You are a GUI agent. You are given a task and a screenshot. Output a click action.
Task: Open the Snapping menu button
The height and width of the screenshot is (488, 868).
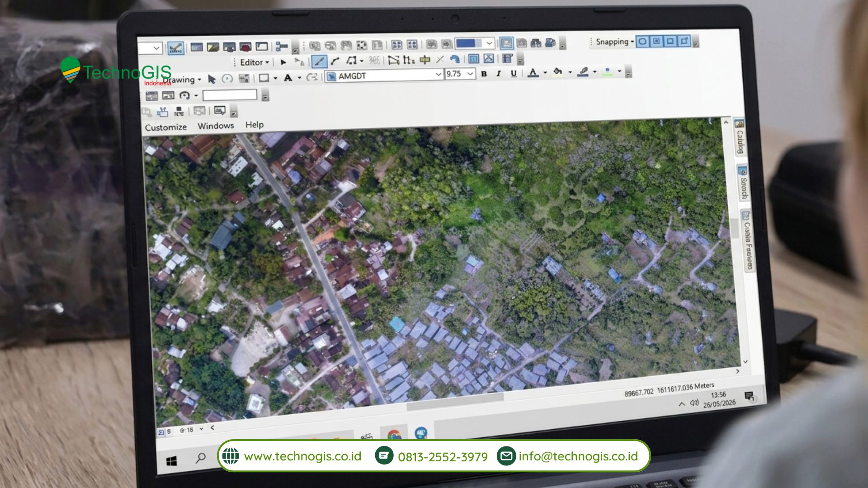click(x=614, y=42)
